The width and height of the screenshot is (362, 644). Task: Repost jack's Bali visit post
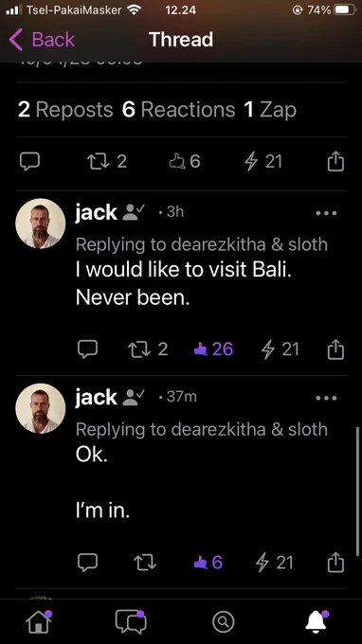point(148,349)
